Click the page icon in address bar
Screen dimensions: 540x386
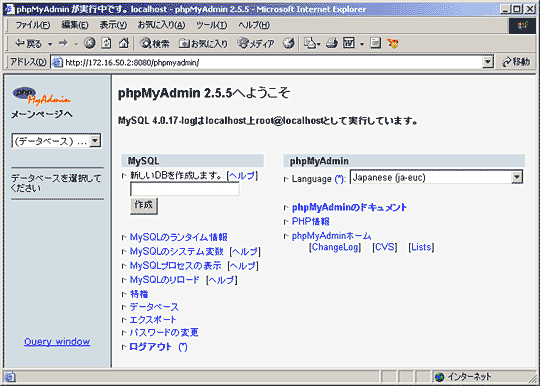[x=57, y=62]
